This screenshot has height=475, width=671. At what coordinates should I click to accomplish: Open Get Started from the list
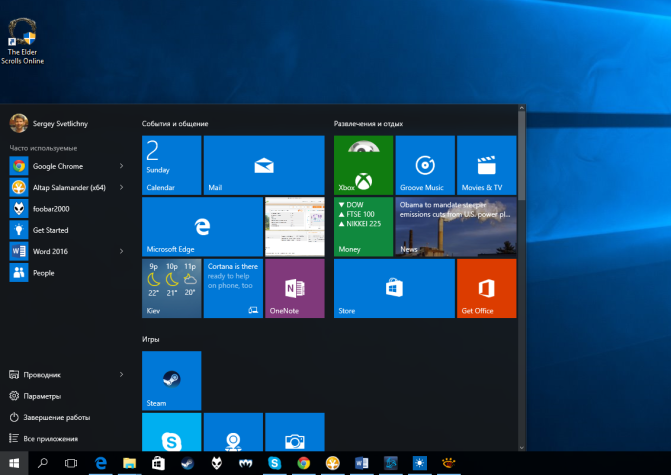click(x=68, y=230)
